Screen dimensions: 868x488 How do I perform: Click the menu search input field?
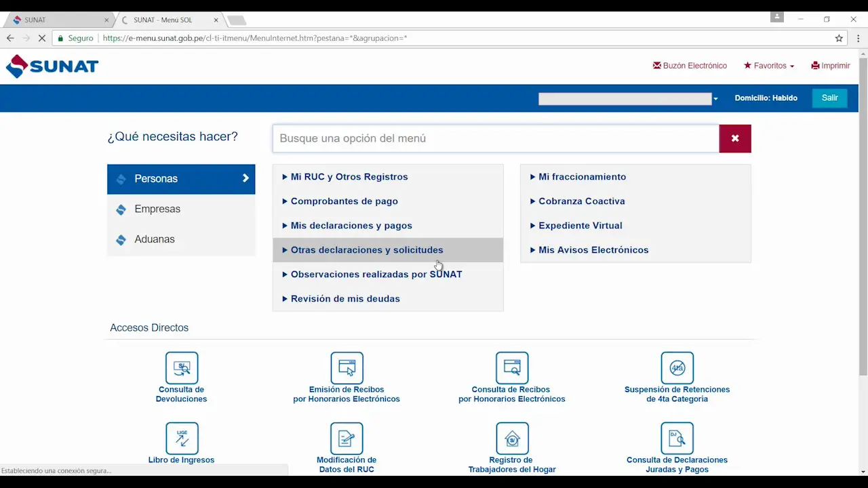(496, 138)
